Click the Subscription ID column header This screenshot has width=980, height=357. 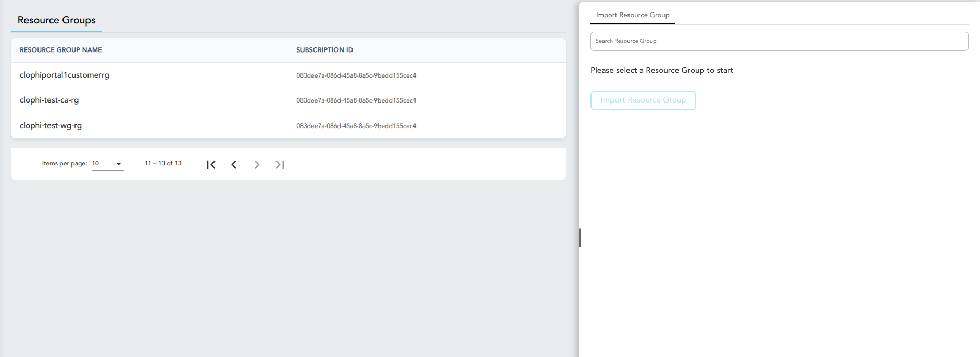324,50
